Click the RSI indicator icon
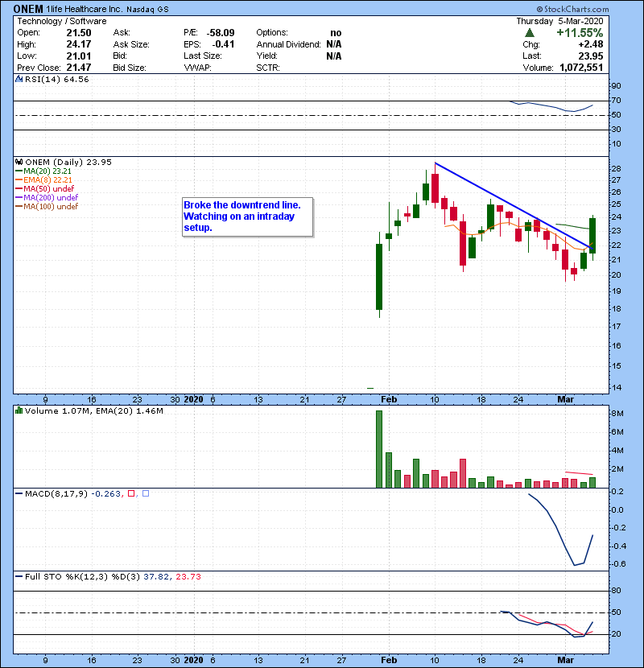Screen dimensions: 644x668 [19, 79]
